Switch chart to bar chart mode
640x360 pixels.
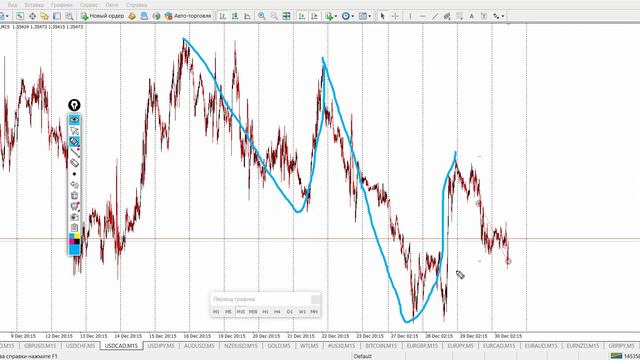tap(223, 16)
